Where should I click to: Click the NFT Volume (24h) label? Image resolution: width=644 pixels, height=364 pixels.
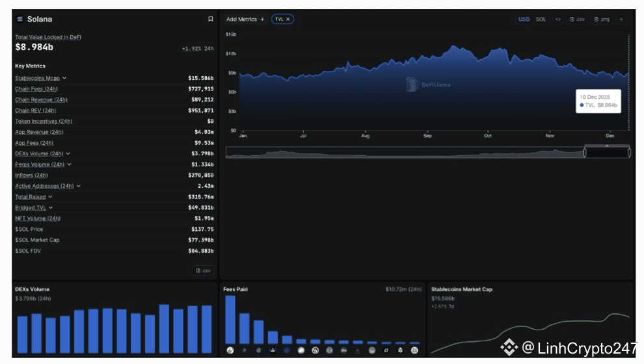(x=38, y=218)
